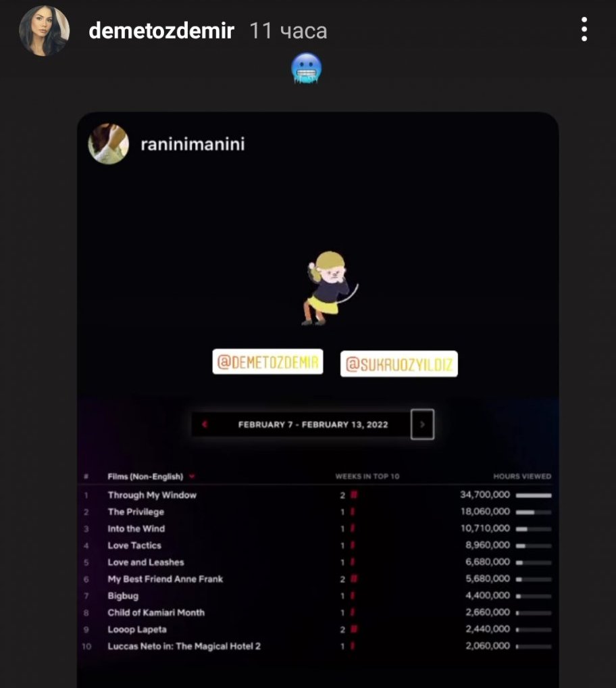Image resolution: width=616 pixels, height=688 pixels.
Task: Go to next week arrow button
Action: point(422,424)
